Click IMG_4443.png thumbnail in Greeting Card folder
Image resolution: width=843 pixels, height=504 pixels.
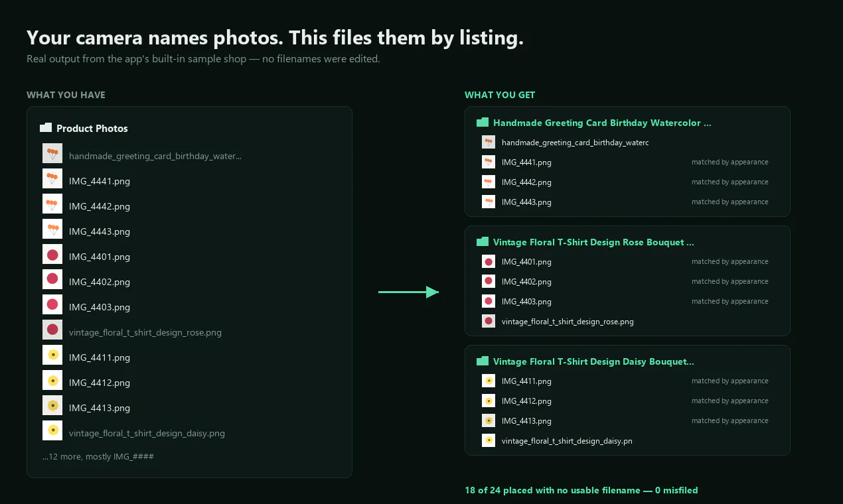(489, 202)
